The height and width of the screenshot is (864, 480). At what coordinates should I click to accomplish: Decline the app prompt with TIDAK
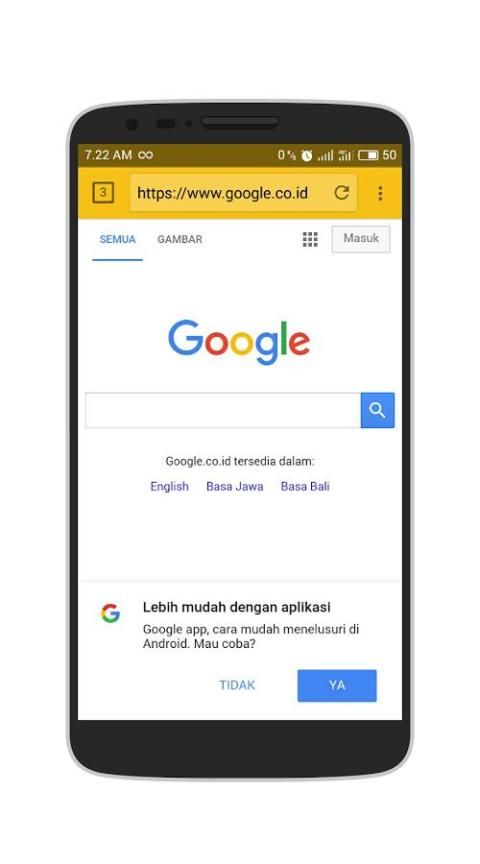(237, 685)
